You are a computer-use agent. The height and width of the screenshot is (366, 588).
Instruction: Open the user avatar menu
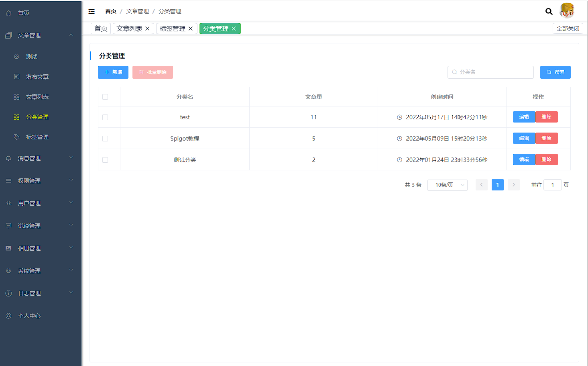pyautogui.click(x=567, y=11)
